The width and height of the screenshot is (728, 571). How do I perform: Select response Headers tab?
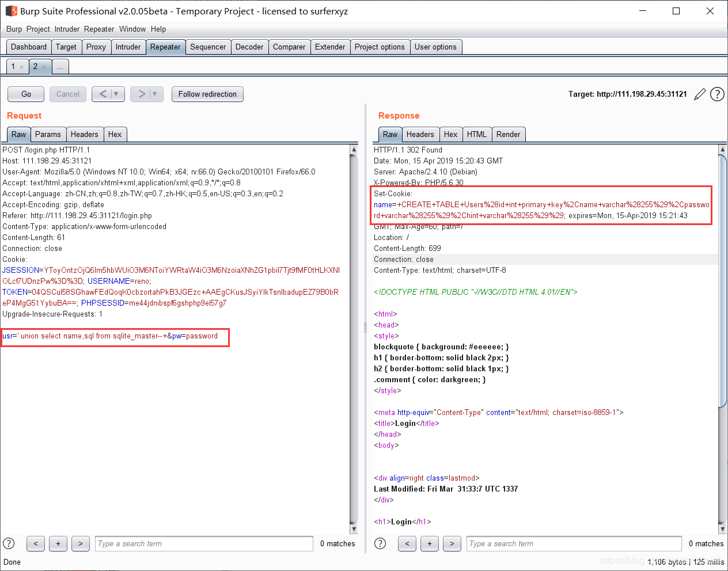coord(420,134)
